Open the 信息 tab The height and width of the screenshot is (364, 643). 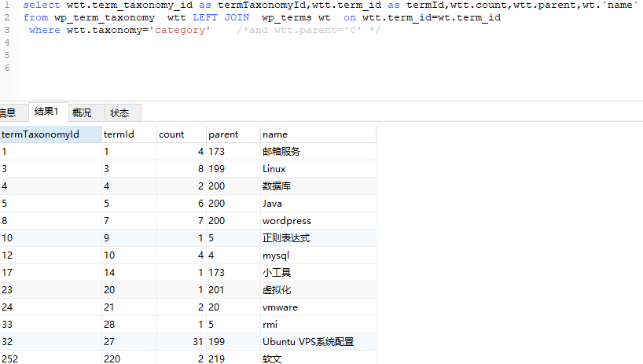(x=13, y=112)
